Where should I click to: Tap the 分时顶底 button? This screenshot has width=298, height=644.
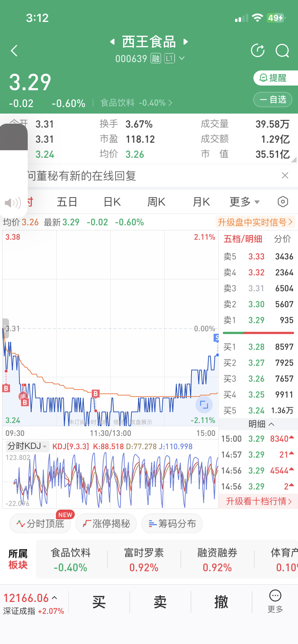(40, 524)
